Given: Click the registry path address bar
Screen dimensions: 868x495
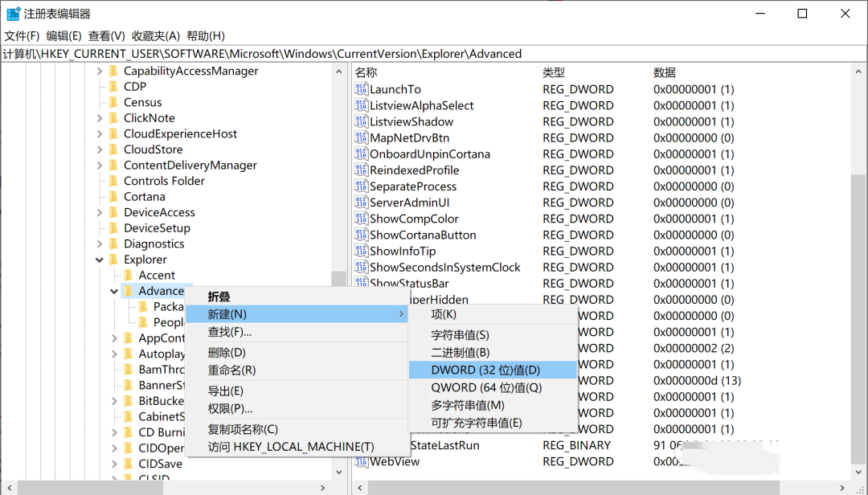Looking at the screenshot, I should point(434,54).
